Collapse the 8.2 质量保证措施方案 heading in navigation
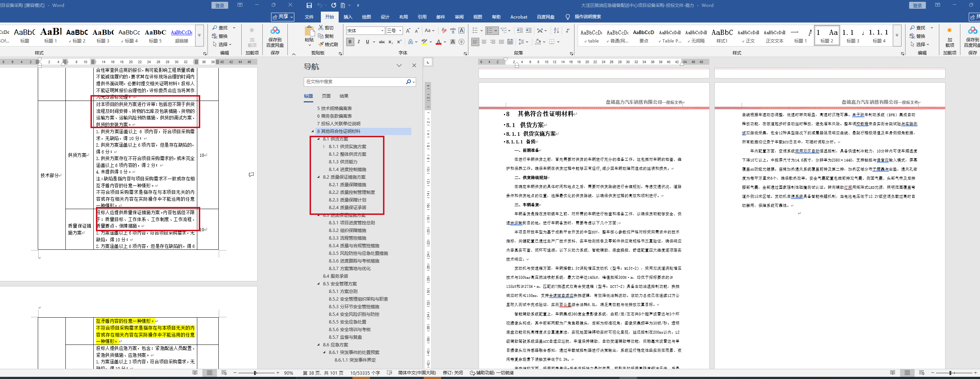 pos(318,177)
